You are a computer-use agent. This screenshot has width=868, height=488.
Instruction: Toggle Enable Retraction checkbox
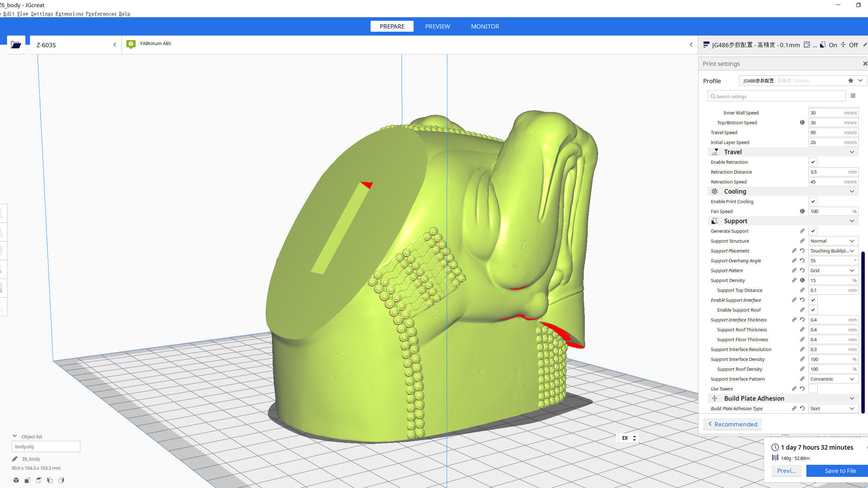click(813, 162)
